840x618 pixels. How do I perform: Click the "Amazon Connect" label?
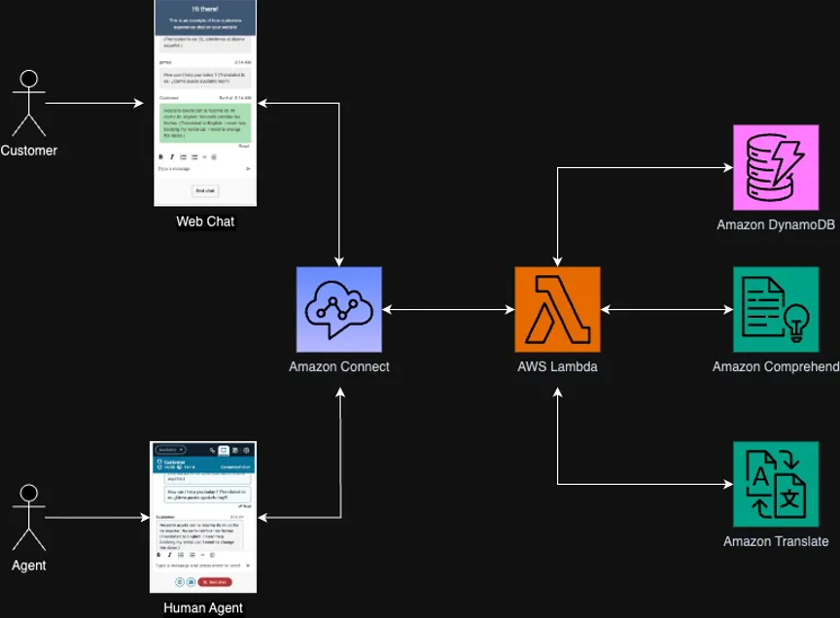[339, 367]
